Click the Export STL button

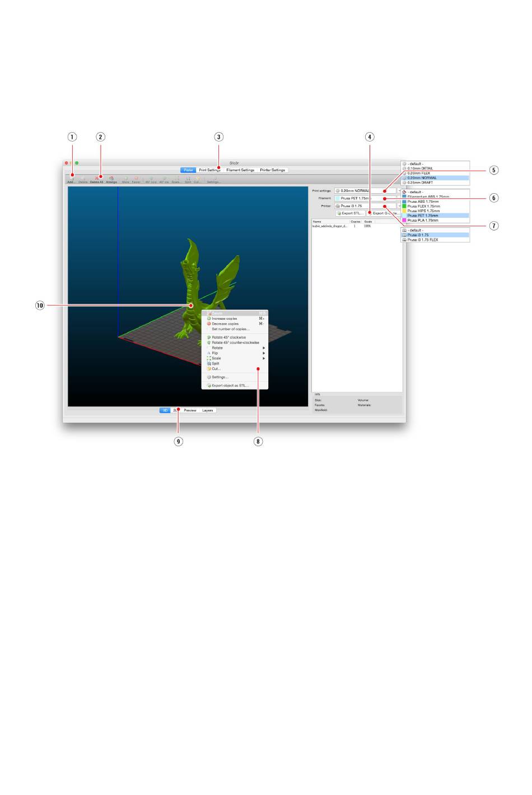click(351, 213)
